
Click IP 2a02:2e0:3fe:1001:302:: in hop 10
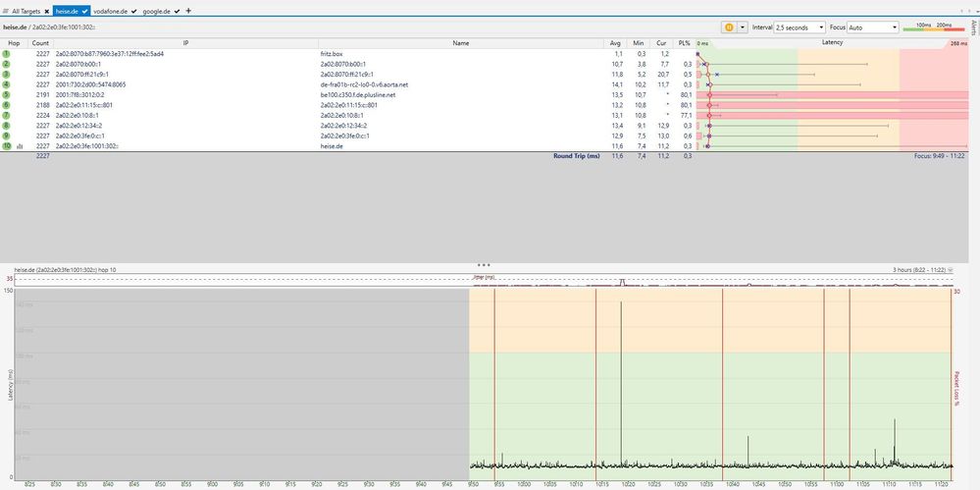coord(87,145)
